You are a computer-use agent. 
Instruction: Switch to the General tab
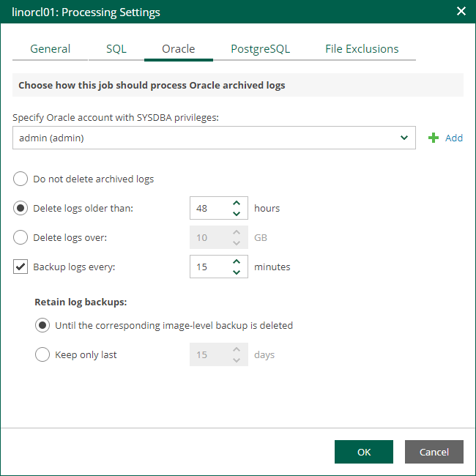point(51,49)
